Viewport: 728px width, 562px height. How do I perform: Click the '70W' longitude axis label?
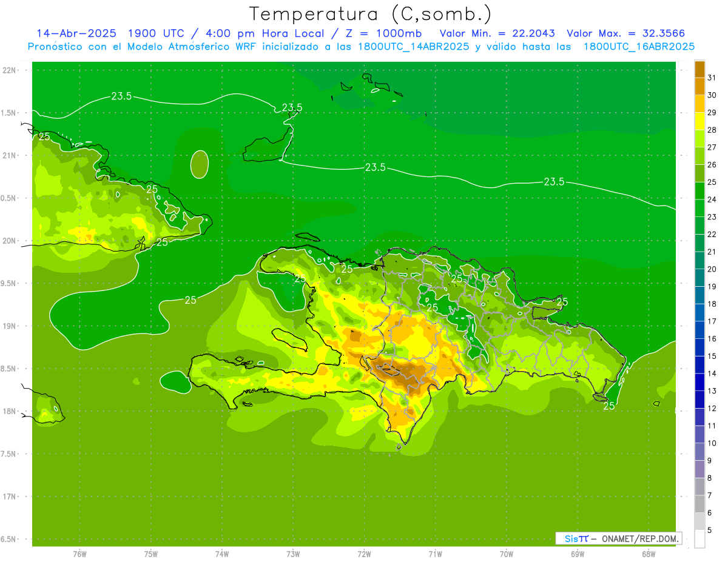[507, 554]
